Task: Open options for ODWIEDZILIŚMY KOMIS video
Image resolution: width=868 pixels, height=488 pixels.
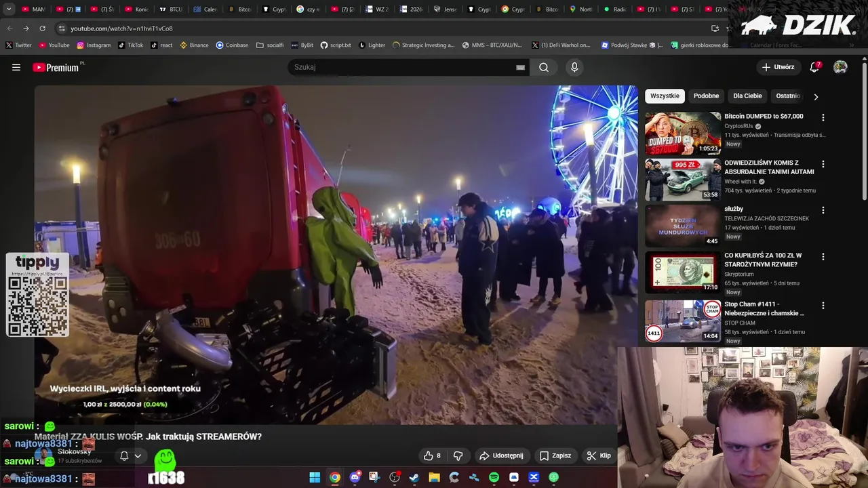Action: (823, 164)
